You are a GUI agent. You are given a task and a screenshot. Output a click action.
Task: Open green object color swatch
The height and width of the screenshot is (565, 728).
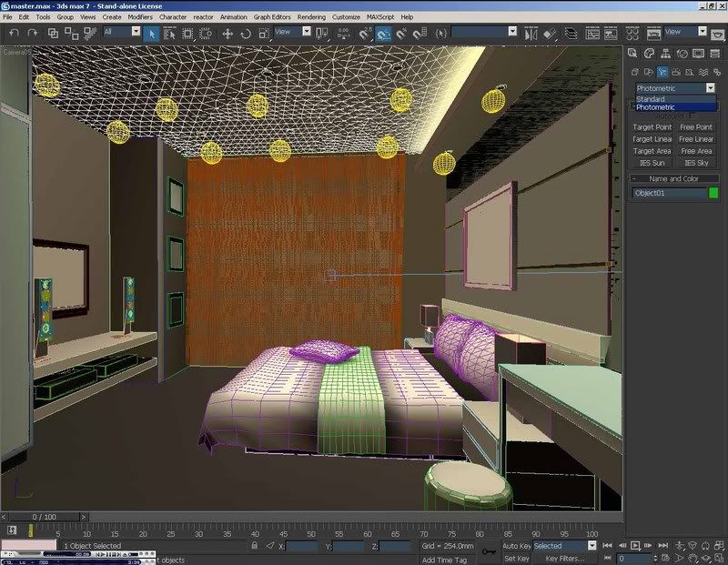[x=713, y=193]
